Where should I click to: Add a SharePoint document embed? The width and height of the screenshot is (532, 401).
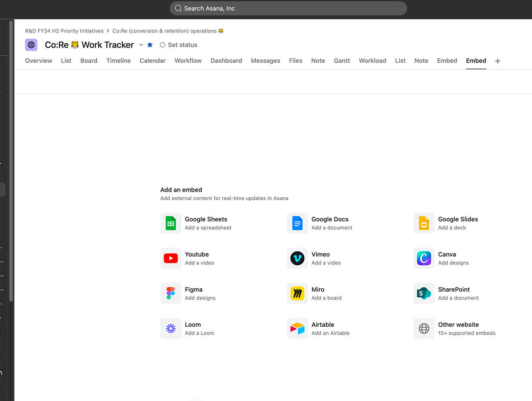[454, 293]
